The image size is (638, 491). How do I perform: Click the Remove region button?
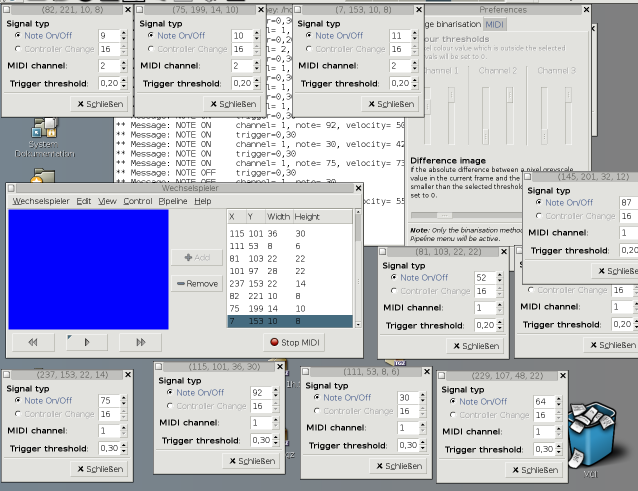[197, 284]
